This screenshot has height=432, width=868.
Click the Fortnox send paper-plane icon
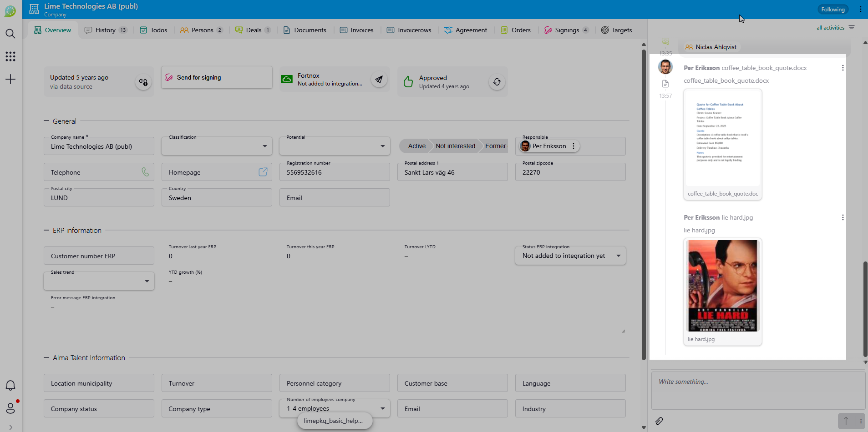coord(379,80)
